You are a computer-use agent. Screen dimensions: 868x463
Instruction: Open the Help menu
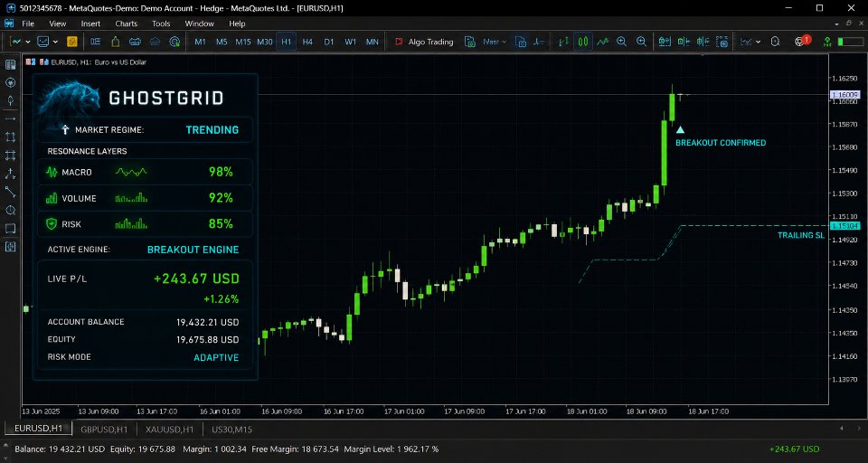pyautogui.click(x=237, y=24)
